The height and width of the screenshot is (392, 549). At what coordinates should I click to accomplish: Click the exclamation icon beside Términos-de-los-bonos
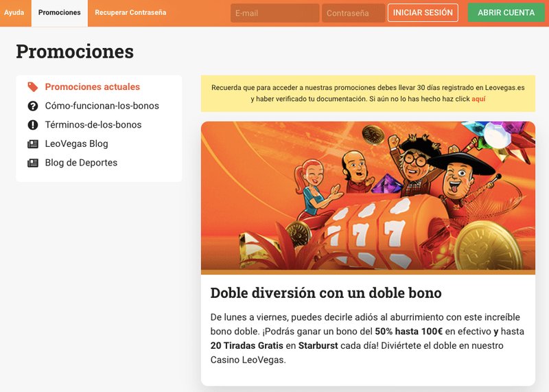[x=32, y=125]
